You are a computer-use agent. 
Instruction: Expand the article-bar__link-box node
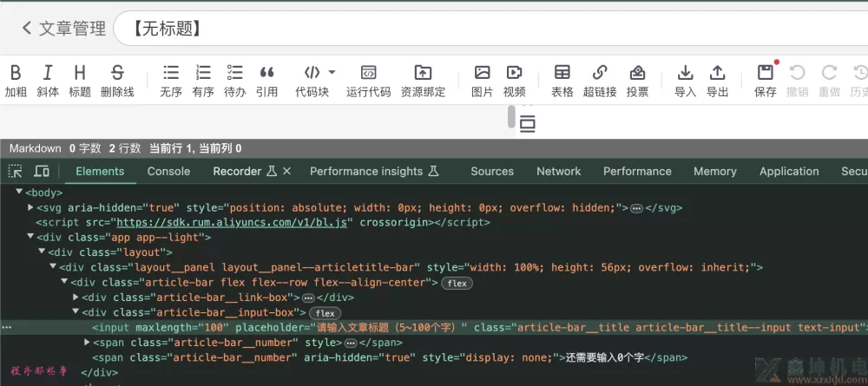point(76,297)
